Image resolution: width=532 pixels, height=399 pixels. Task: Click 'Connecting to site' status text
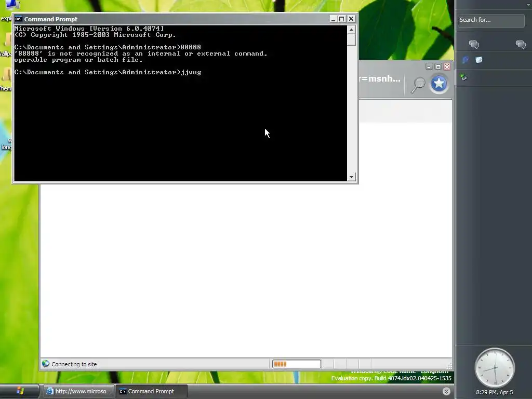[74, 364]
